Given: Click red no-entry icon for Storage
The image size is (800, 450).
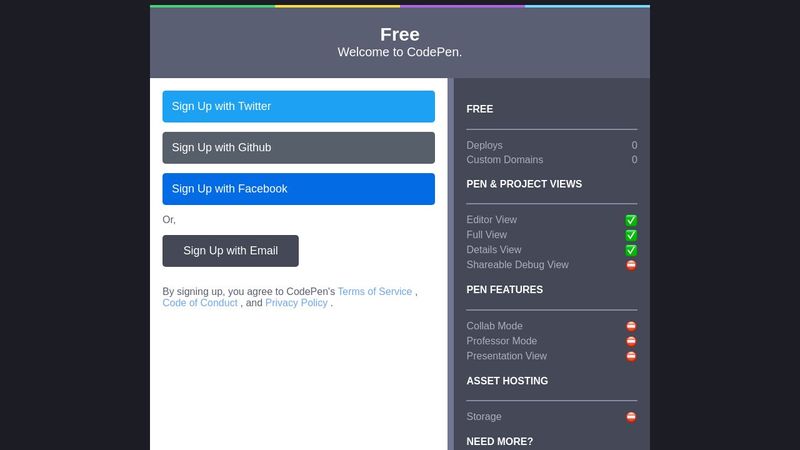Looking at the screenshot, I should pyautogui.click(x=631, y=417).
